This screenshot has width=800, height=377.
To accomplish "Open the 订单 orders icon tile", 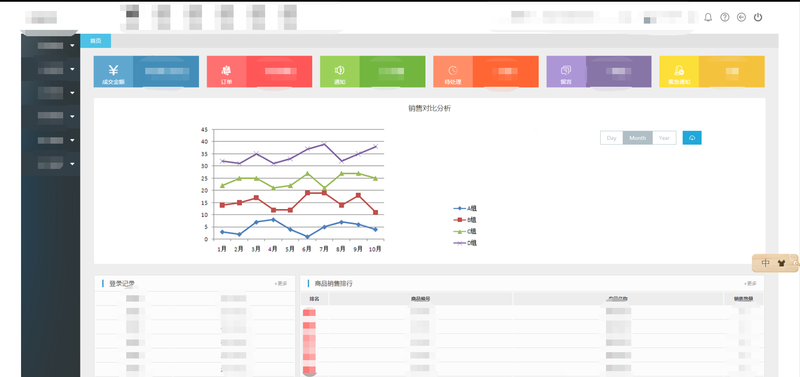I will 227,71.
